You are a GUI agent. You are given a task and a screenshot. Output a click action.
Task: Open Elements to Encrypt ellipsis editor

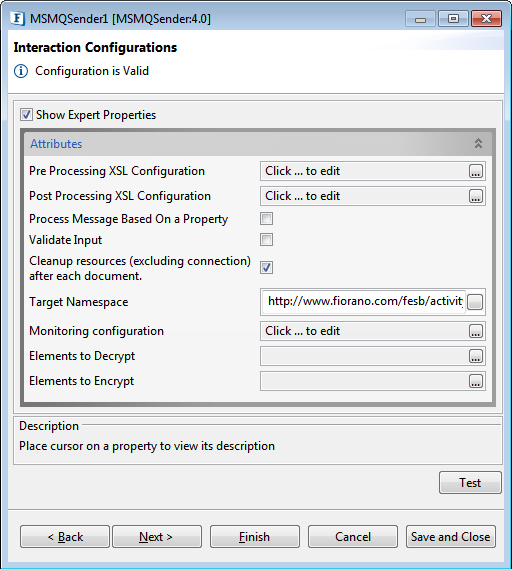(x=476, y=381)
